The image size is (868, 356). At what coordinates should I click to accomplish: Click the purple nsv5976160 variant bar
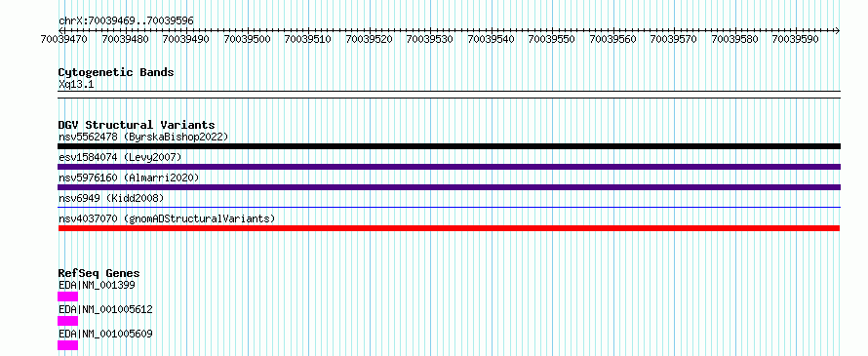point(449,187)
